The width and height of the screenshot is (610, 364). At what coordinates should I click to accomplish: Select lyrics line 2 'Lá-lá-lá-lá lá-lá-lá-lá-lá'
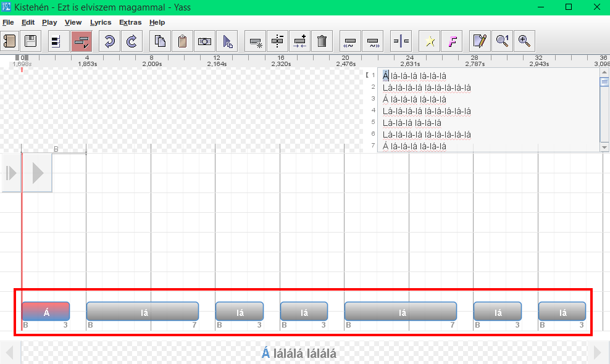click(427, 88)
